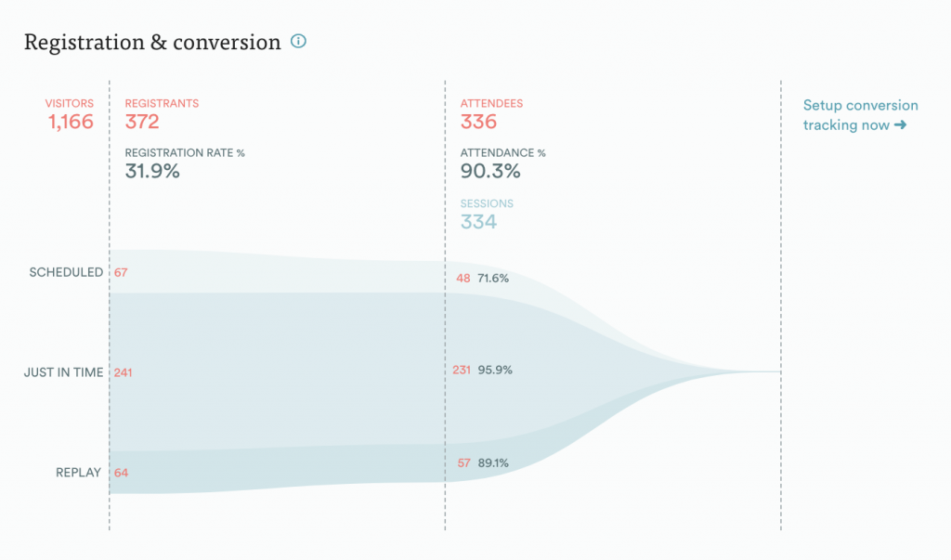Click the just in time registrants number 241

(x=124, y=372)
